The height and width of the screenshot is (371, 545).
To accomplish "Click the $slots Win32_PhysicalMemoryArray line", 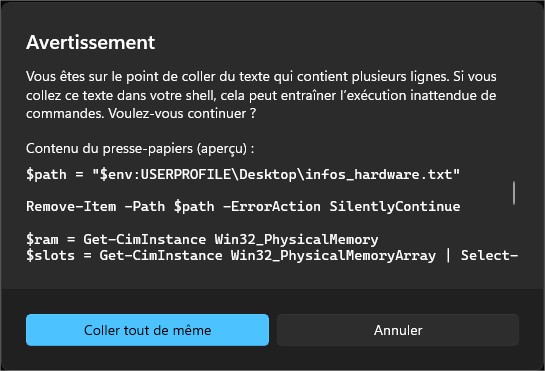I will coord(272,256).
